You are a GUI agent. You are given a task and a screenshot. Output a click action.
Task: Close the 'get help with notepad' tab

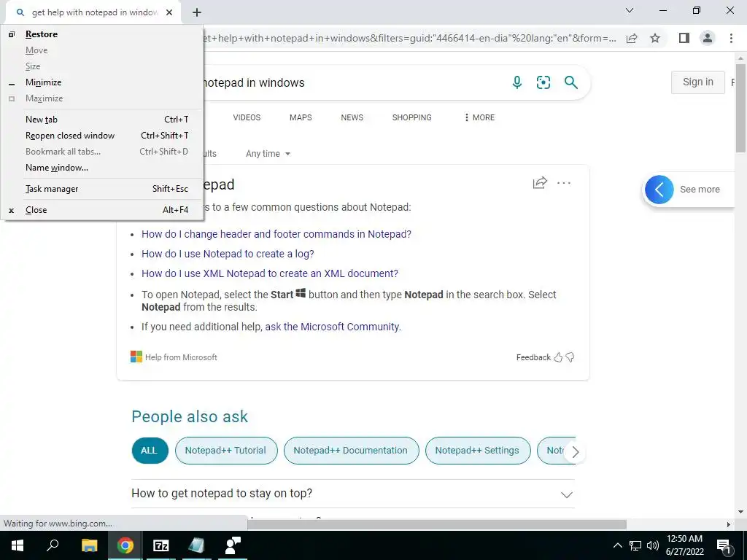pos(169,12)
